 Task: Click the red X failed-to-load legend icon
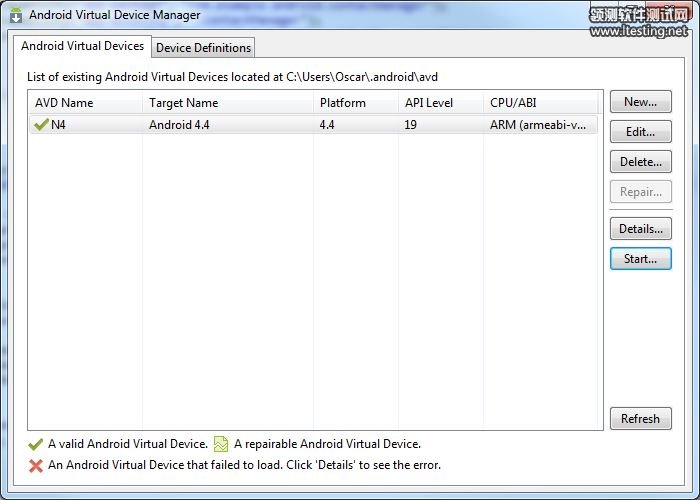[36, 465]
